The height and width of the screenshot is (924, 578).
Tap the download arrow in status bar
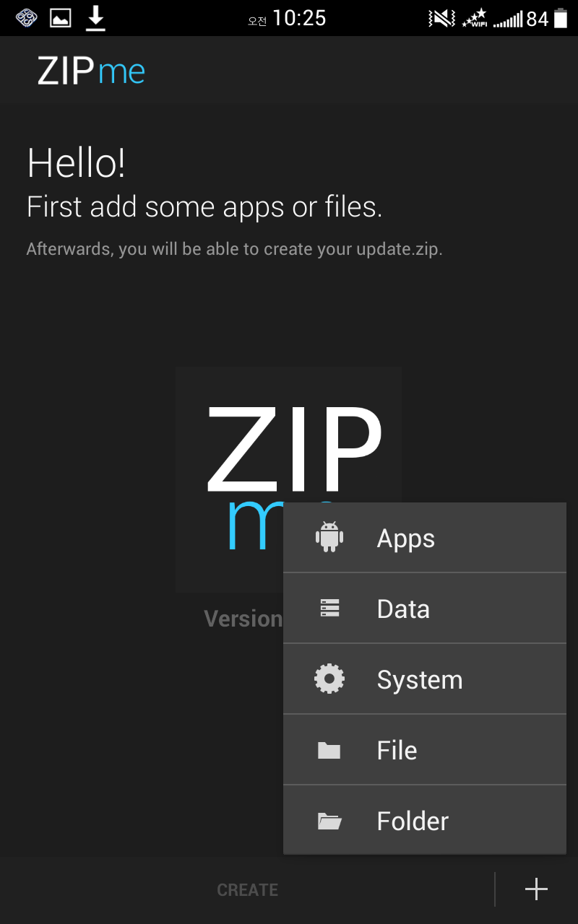pyautogui.click(x=95, y=18)
